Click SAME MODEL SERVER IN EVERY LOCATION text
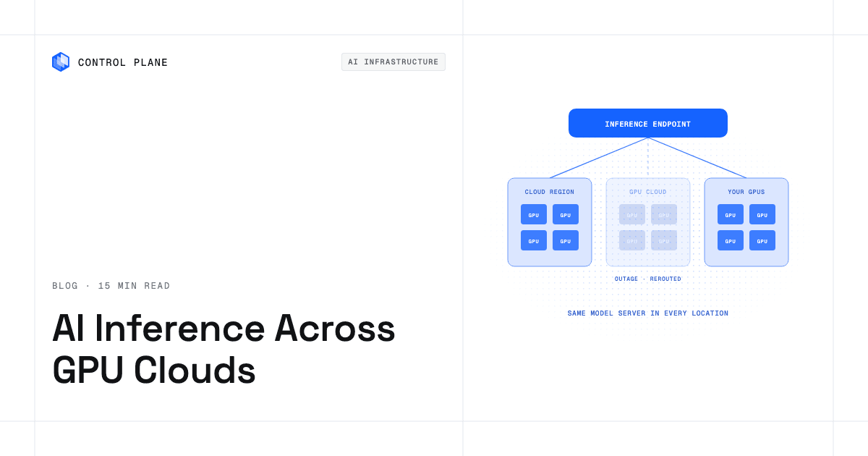The image size is (868, 456). click(648, 313)
